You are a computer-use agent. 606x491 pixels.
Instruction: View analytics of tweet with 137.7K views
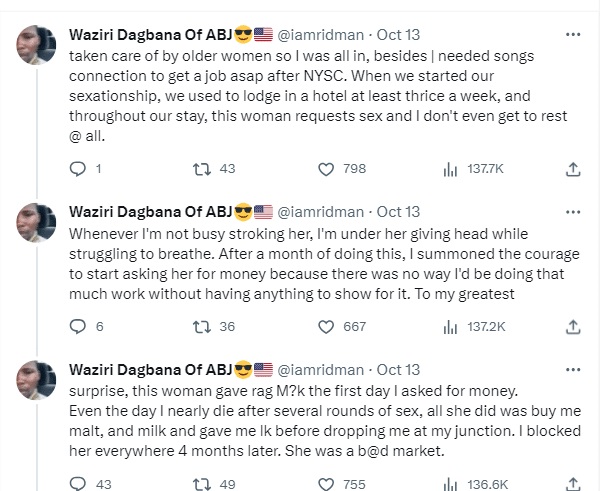point(450,170)
